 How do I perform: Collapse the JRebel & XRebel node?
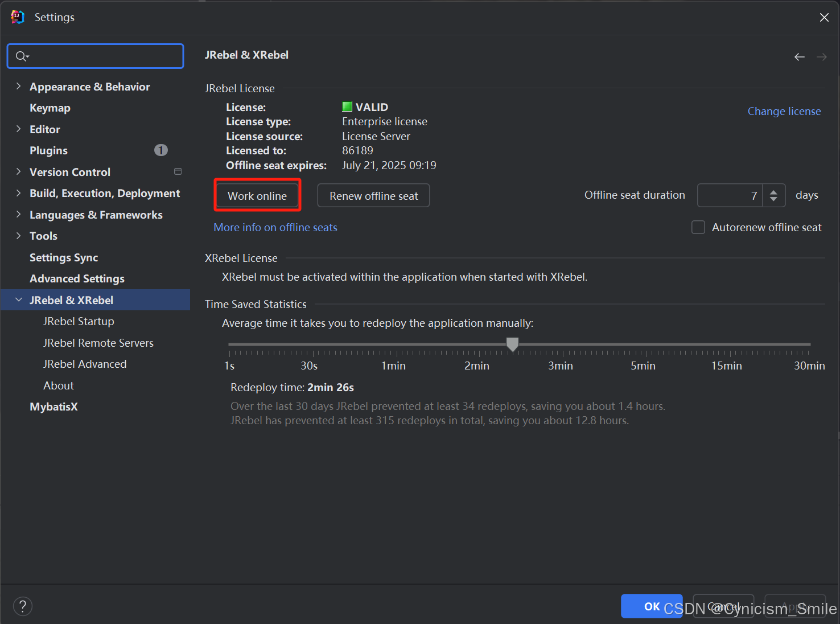(19, 300)
